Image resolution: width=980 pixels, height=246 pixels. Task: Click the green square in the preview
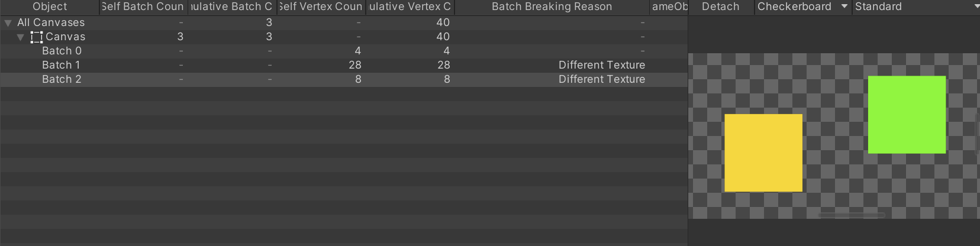point(907,115)
